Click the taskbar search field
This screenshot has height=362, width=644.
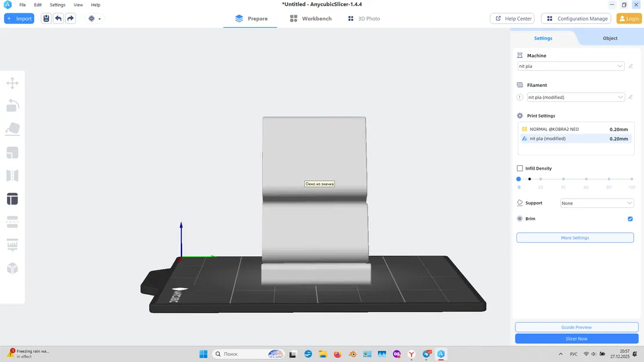(248, 354)
